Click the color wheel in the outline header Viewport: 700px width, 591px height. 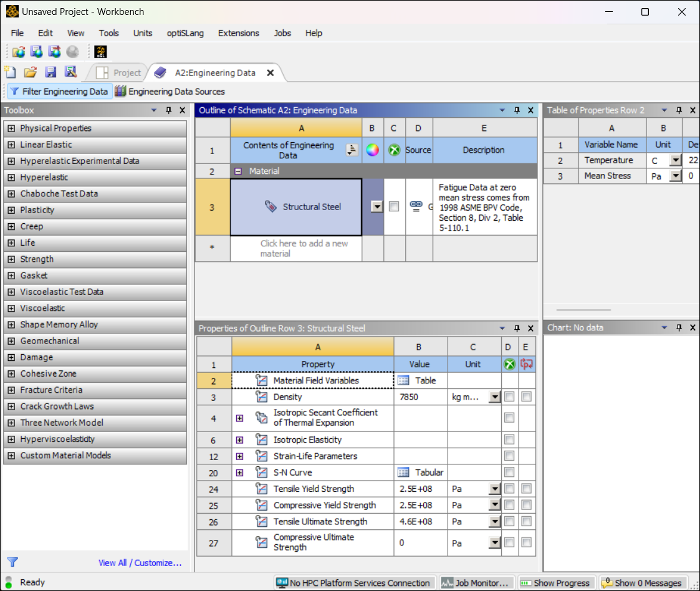pos(372,150)
